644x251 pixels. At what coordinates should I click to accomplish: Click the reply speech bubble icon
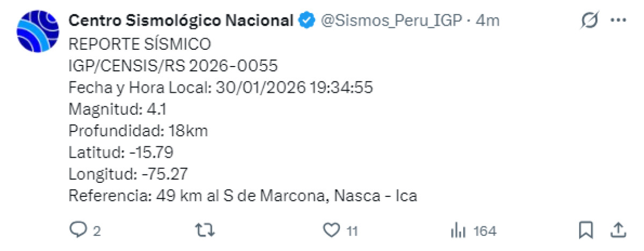[78, 231]
